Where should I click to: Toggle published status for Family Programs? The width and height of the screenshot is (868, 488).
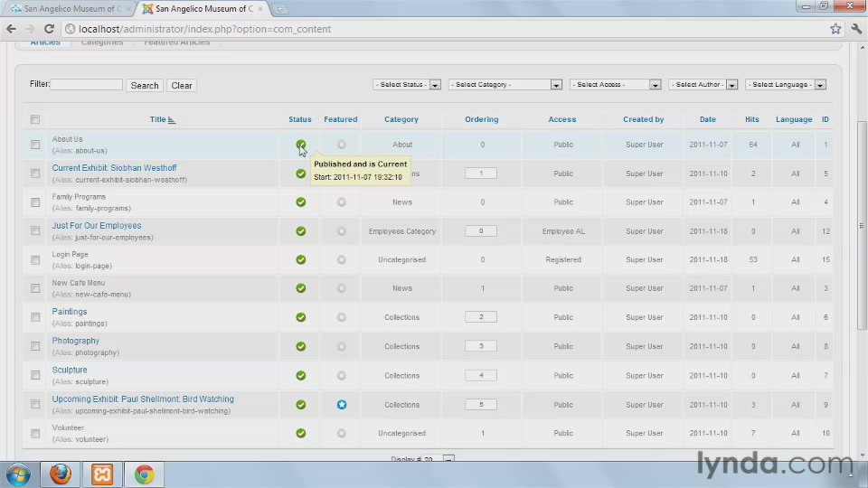coord(300,202)
